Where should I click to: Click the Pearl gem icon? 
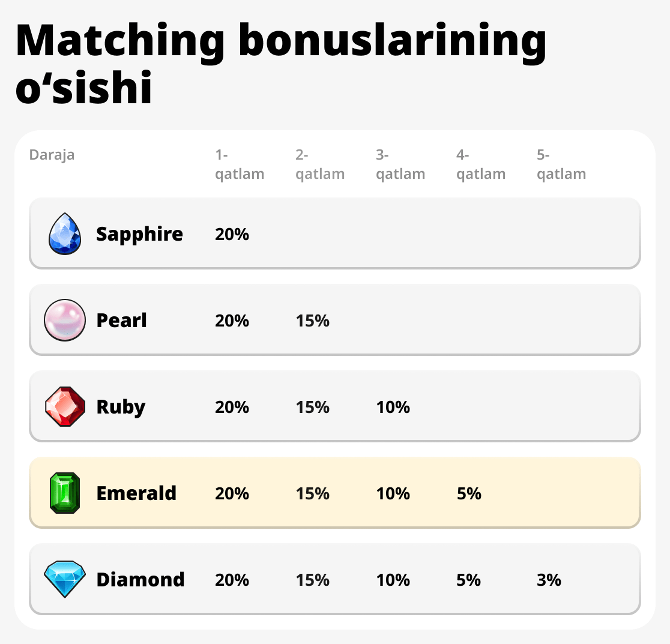65,320
